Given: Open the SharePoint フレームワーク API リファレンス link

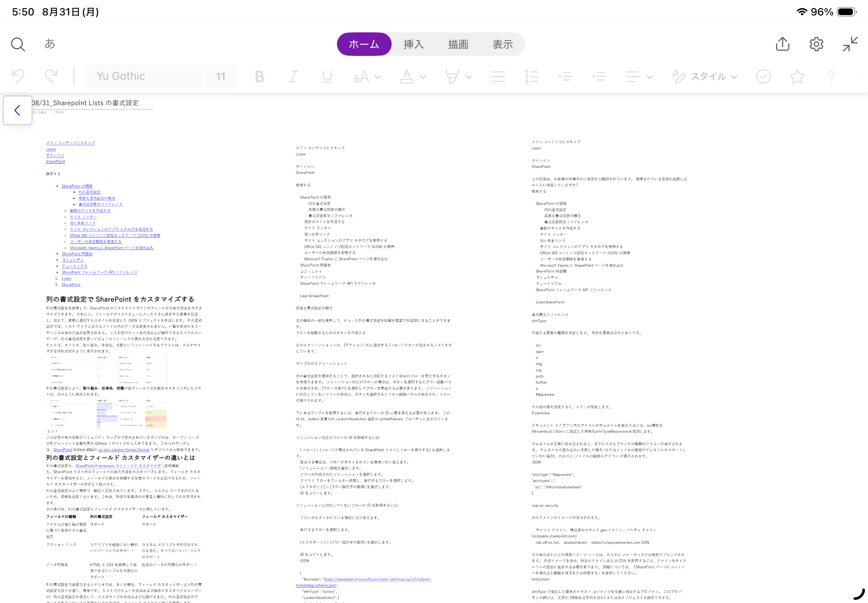Looking at the screenshot, I should click(x=99, y=272).
